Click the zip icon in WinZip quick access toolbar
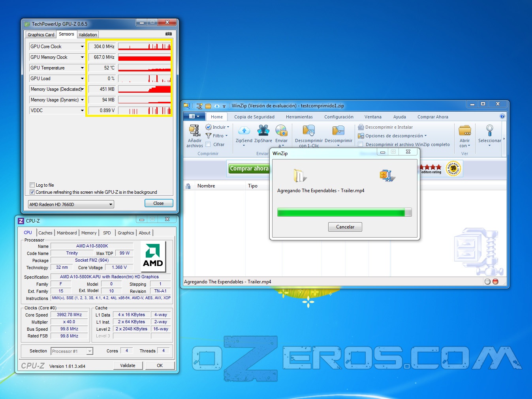This screenshot has width=532, height=399. (x=199, y=106)
